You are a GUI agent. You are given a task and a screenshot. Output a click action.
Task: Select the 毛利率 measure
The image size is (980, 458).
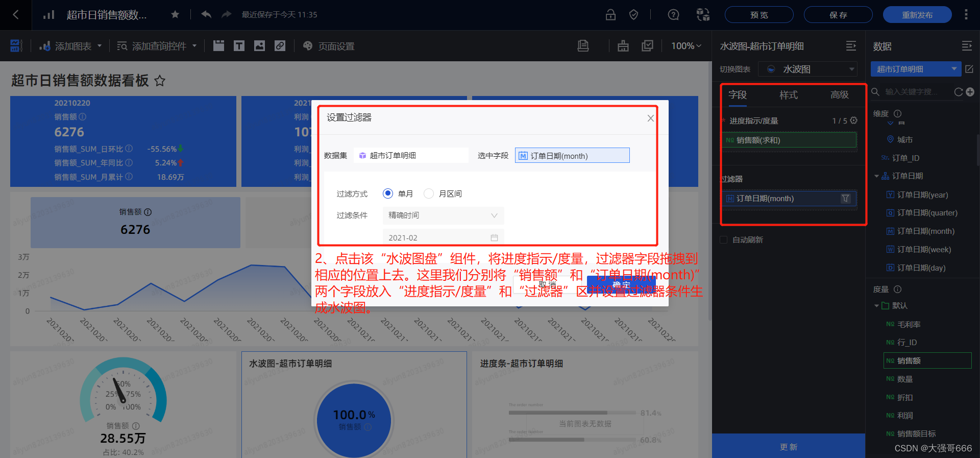click(x=909, y=324)
